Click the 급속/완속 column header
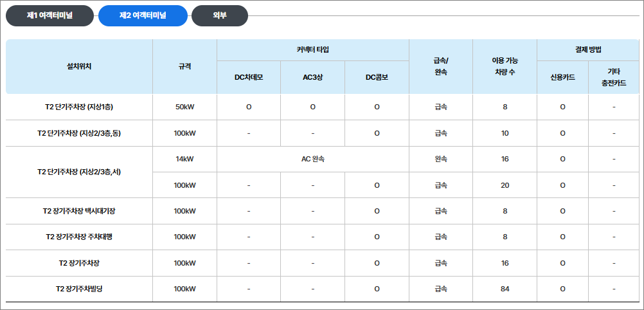This screenshot has width=644, height=310. (x=441, y=67)
